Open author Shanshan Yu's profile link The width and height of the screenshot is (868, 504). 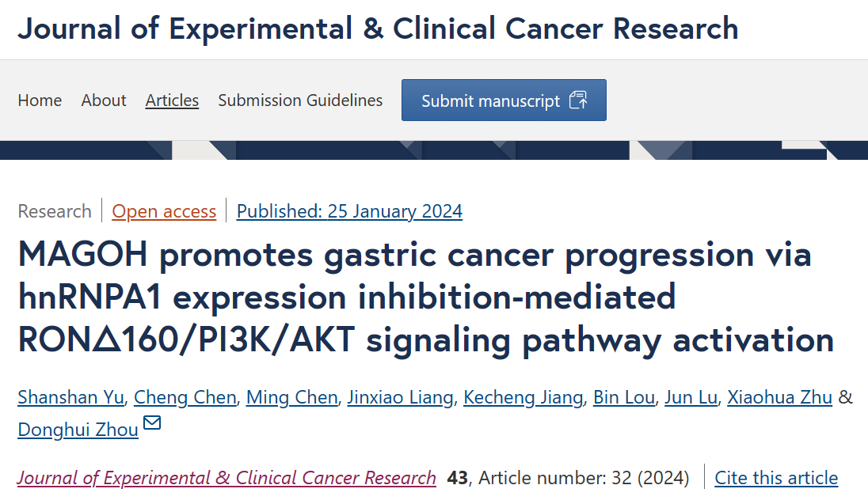click(x=70, y=397)
